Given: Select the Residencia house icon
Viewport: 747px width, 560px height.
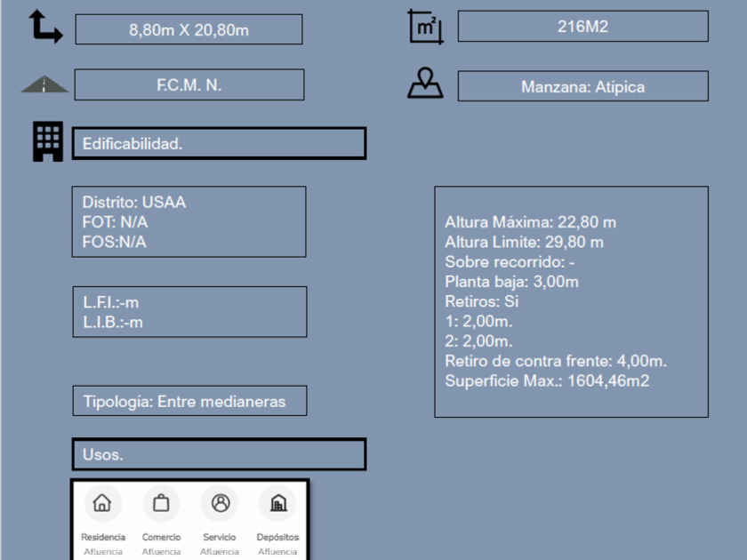Looking at the screenshot, I should [x=102, y=503].
